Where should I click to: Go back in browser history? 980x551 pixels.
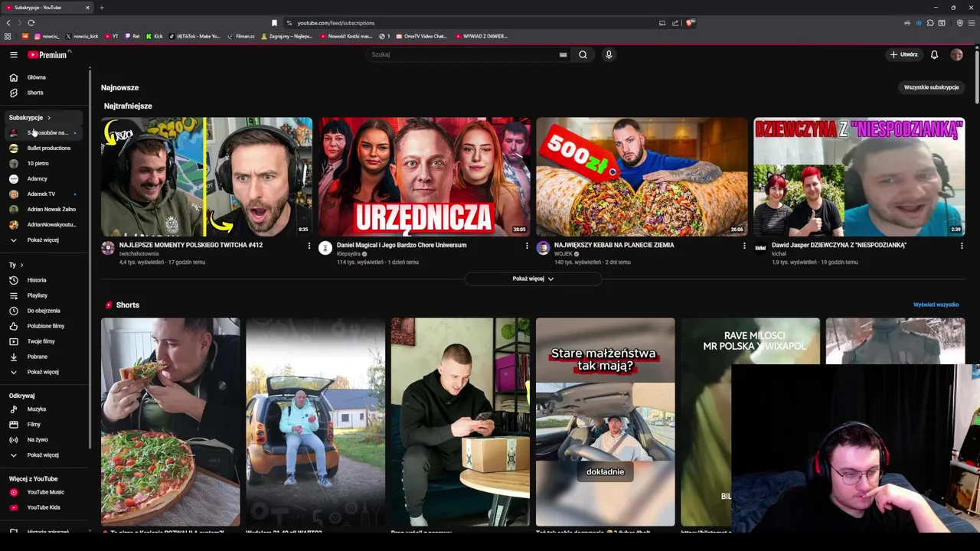pyautogui.click(x=8, y=23)
